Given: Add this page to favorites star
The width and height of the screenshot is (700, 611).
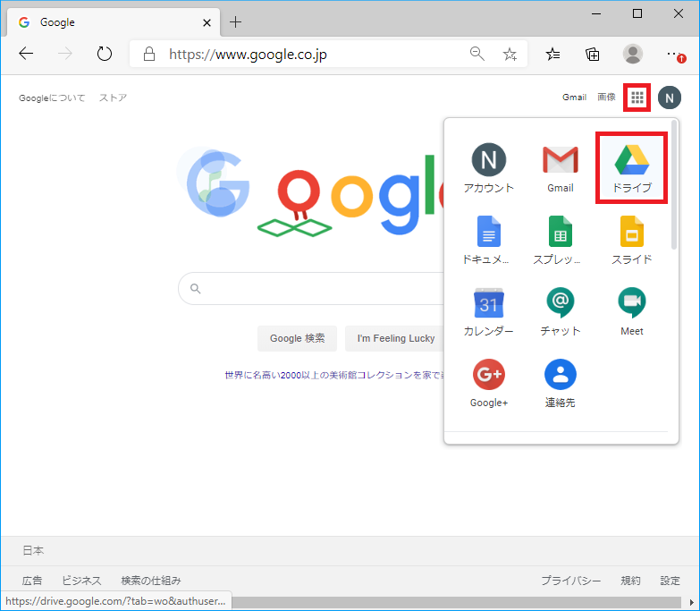Looking at the screenshot, I should 510,54.
